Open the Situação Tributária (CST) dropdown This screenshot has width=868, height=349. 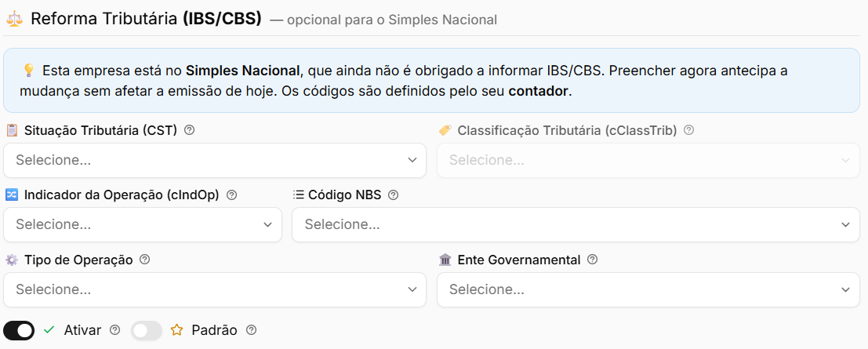pos(215,160)
